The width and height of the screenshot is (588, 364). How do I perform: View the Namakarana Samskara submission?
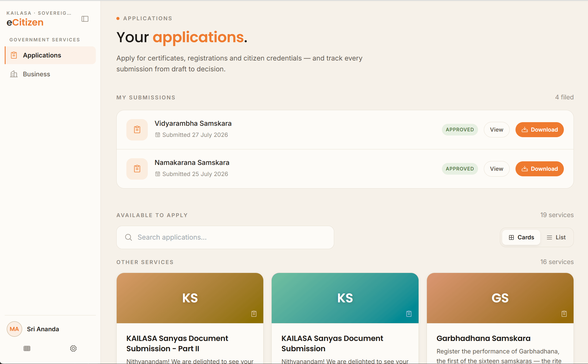pyautogui.click(x=497, y=169)
